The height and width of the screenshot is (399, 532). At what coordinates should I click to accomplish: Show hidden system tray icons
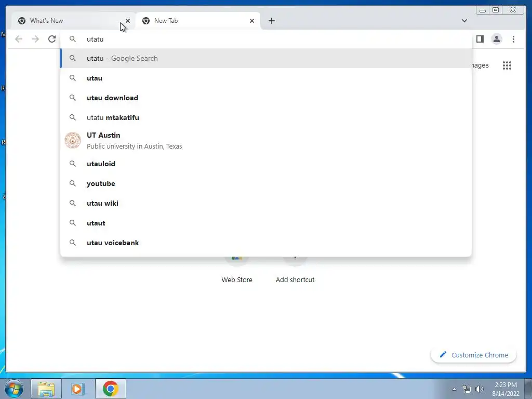click(x=454, y=389)
